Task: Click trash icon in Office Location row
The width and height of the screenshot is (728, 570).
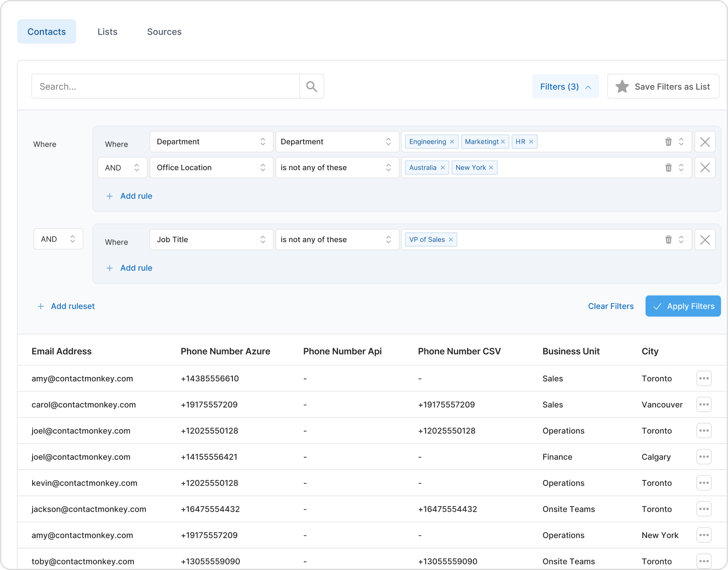Action: [668, 168]
